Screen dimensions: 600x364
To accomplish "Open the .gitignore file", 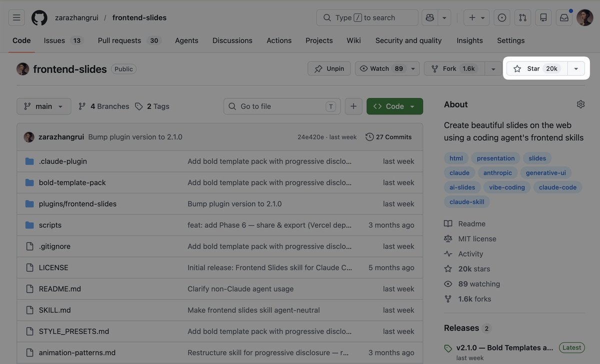I will coord(54,246).
